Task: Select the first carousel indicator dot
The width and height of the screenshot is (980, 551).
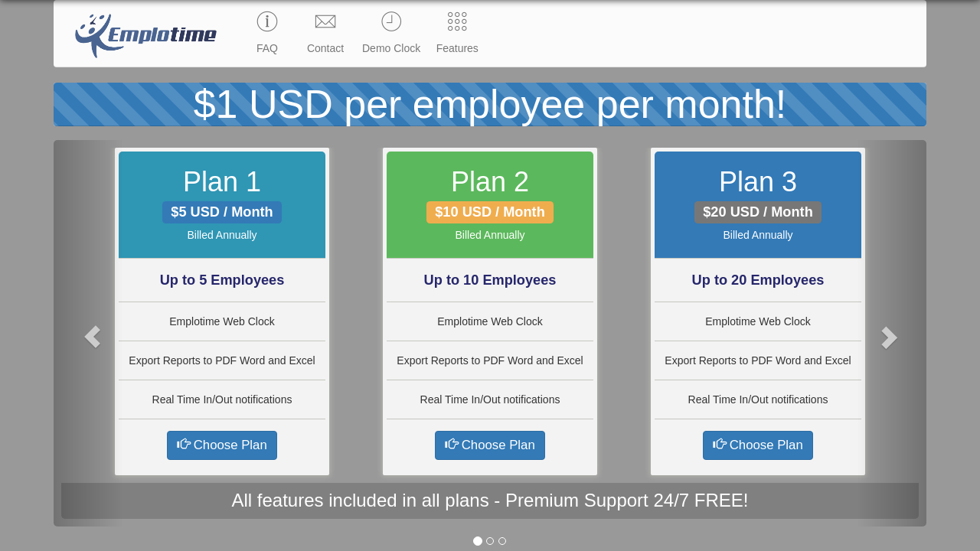Action: (478, 541)
